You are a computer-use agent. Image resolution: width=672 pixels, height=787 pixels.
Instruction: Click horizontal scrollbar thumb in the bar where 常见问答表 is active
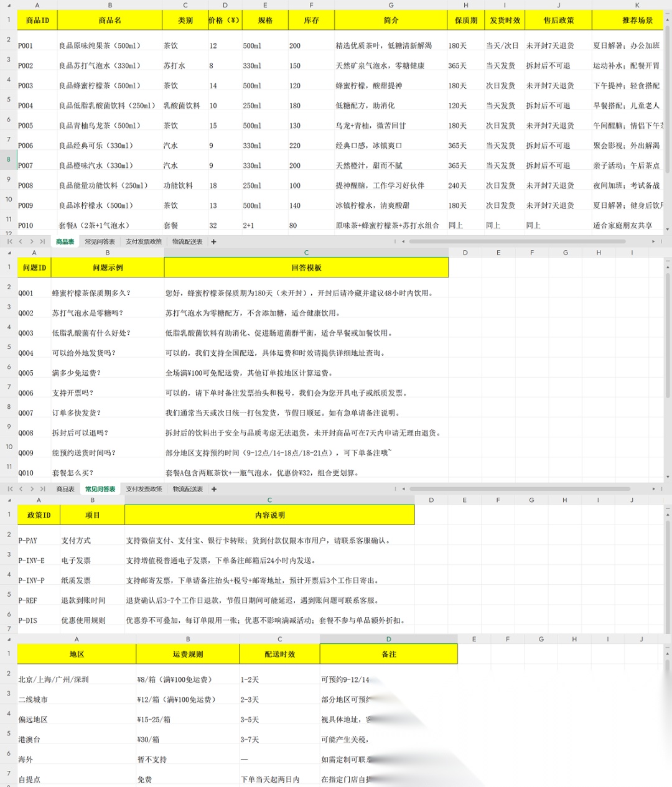click(520, 489)
